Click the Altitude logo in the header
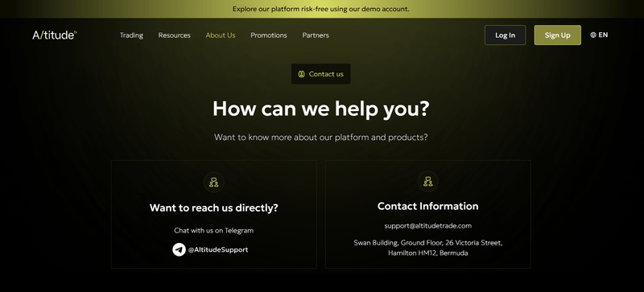This screenshot has width=644, height=292. (x=55, y=35)
